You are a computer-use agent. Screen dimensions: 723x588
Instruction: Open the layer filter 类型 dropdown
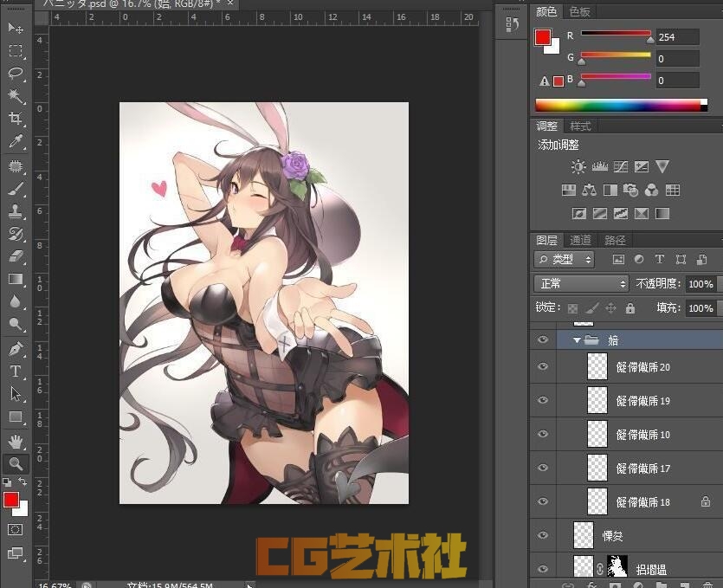(x=565, y=260)
